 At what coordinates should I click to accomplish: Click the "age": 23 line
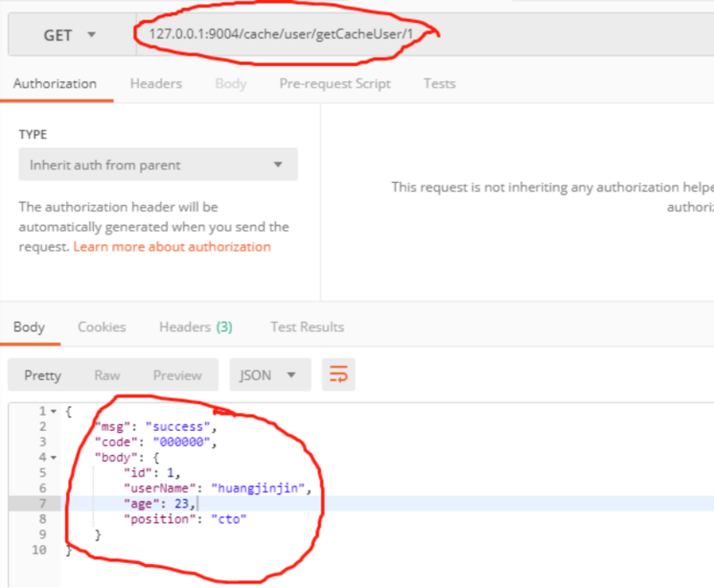(160, 503)
